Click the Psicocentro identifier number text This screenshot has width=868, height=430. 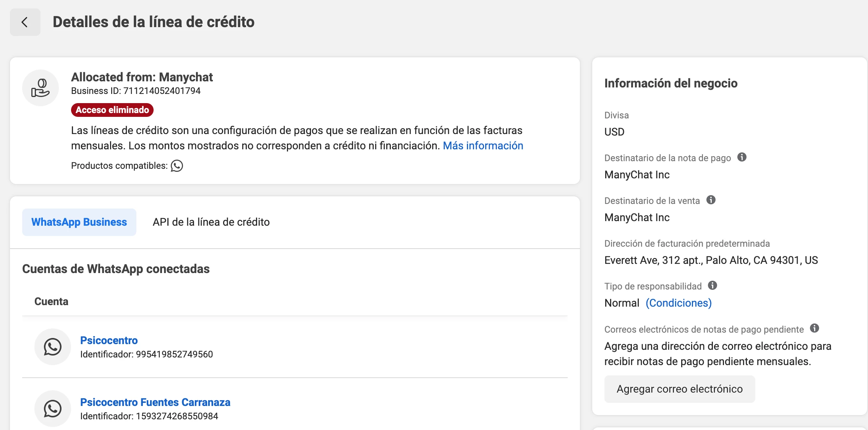(x=174, y=354)
